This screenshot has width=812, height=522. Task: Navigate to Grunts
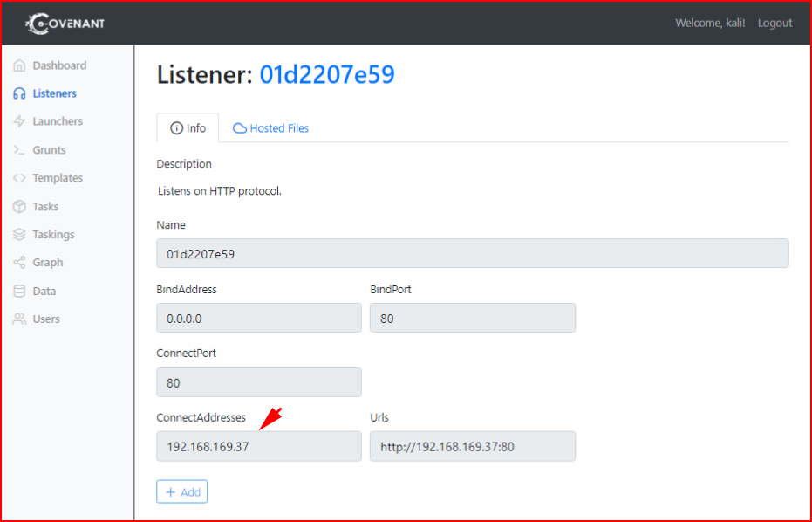click(49, 150)
